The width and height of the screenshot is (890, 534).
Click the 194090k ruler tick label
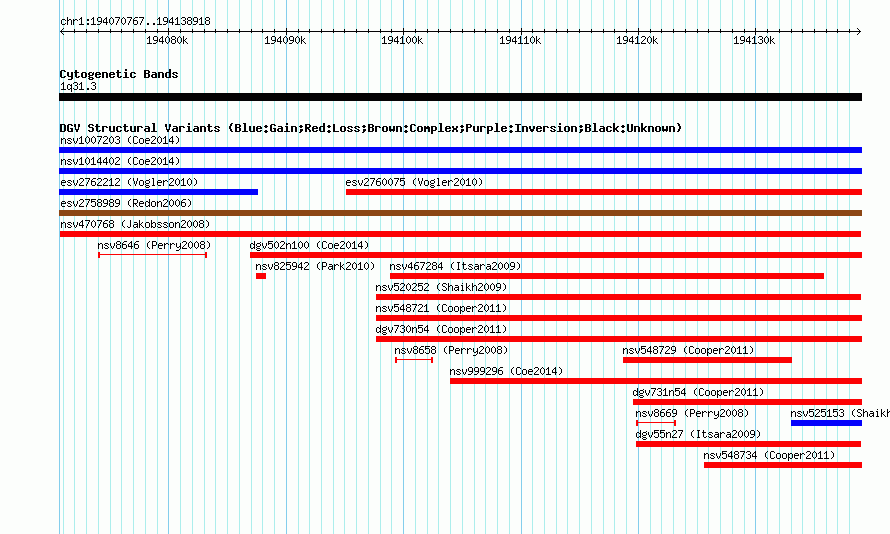[285, 40]
